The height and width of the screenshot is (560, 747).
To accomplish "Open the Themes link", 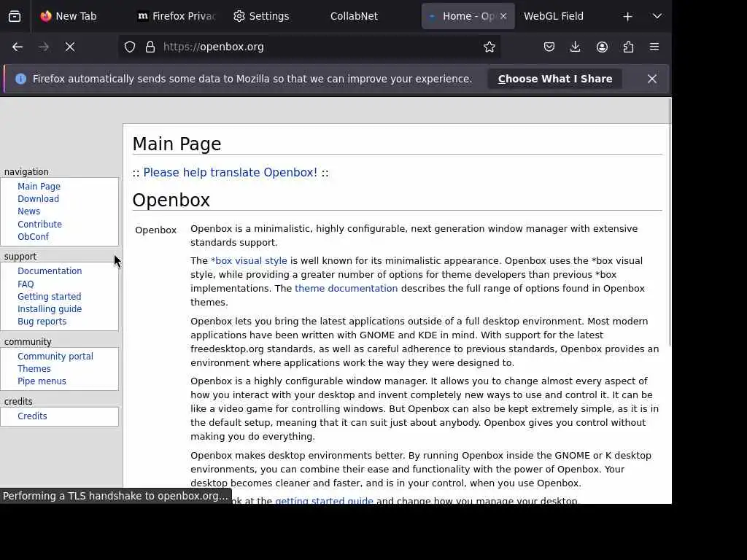I will click(34, 368).
